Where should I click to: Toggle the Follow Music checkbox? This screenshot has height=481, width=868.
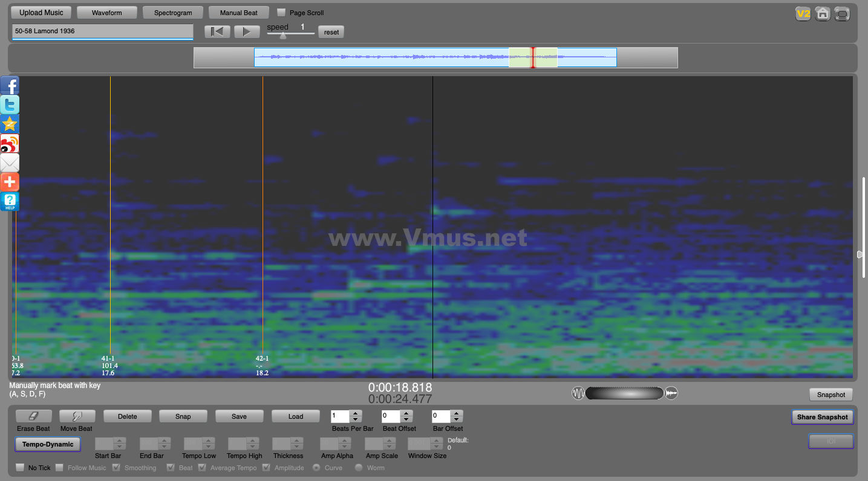point(59,468)
